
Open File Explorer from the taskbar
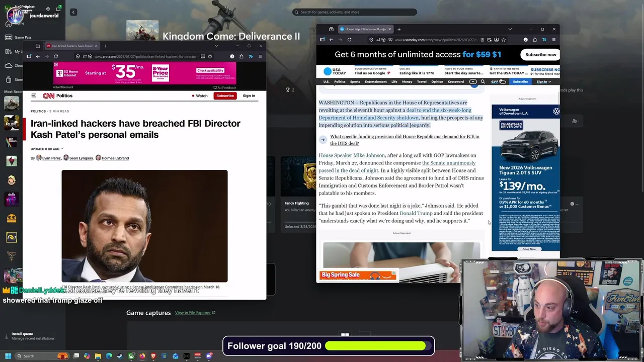point(98,356)
